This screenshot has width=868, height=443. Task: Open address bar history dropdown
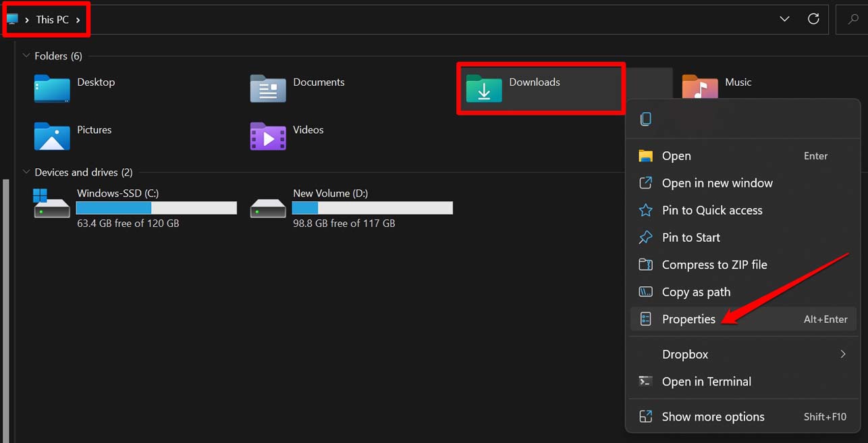(784, 19)
